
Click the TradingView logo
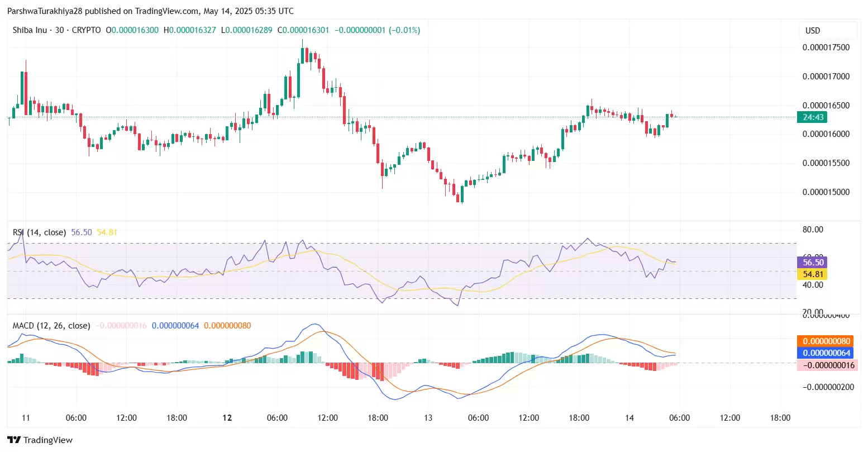[40, 440]
